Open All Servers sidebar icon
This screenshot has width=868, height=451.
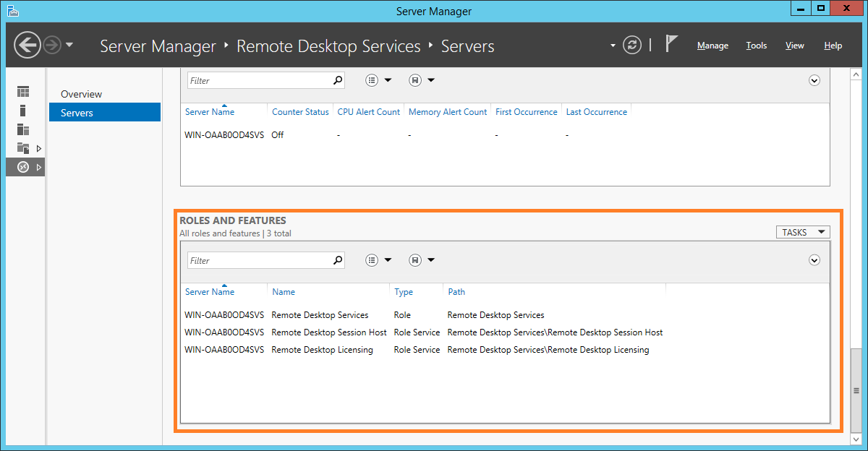click(x=23, y=129)
